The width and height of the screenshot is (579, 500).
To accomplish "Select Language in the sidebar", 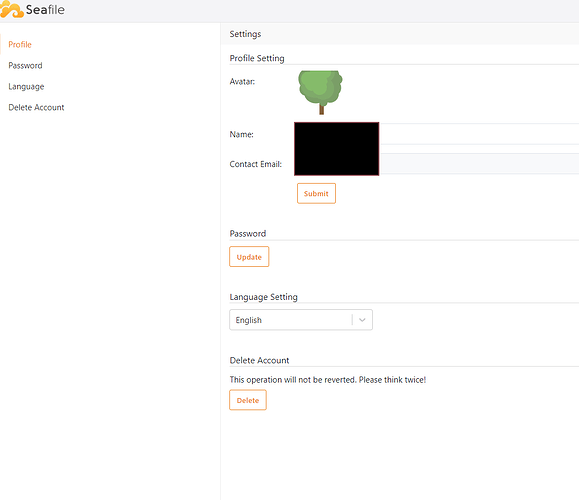I will [26, 87].
